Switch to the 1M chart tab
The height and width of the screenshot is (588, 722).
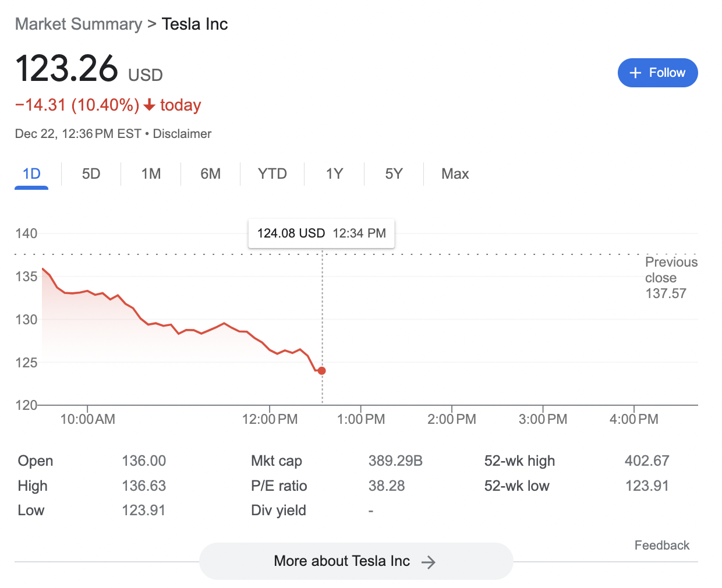(x=151, y=174)
